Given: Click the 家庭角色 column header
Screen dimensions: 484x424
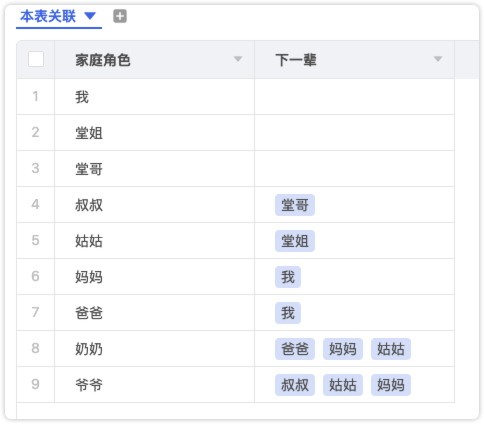Looking at the screenshot, I should pos(154,60).
